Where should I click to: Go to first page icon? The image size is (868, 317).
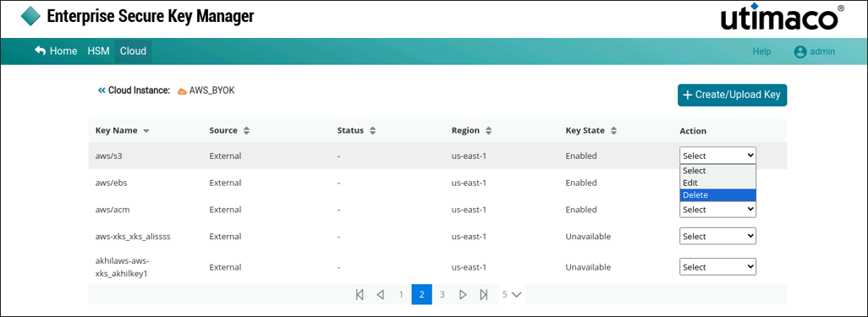[360, 294]
